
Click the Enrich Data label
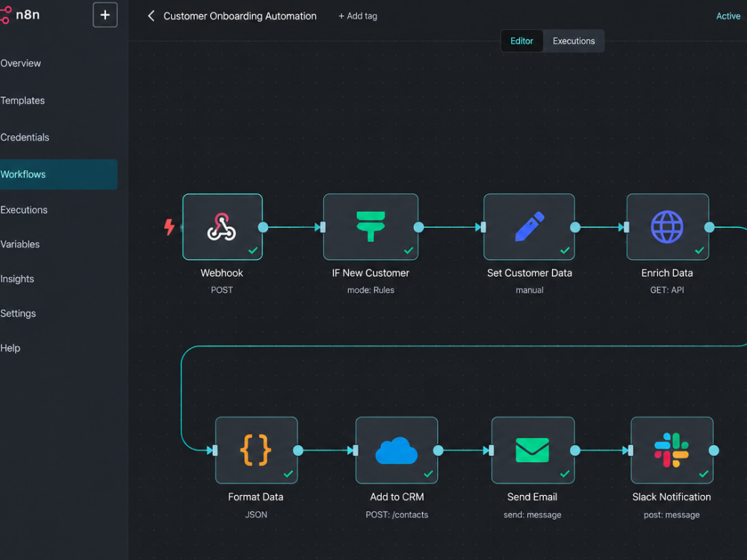pyautogui.click(x=667, y=273)
